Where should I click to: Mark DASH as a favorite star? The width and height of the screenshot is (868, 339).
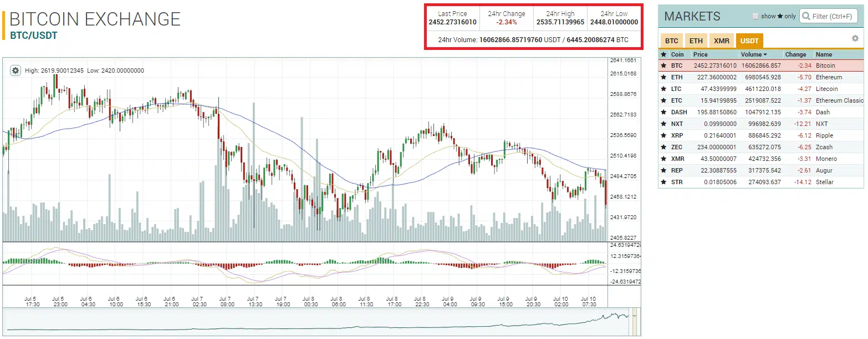pyautogui.click(x=663, y=112)
